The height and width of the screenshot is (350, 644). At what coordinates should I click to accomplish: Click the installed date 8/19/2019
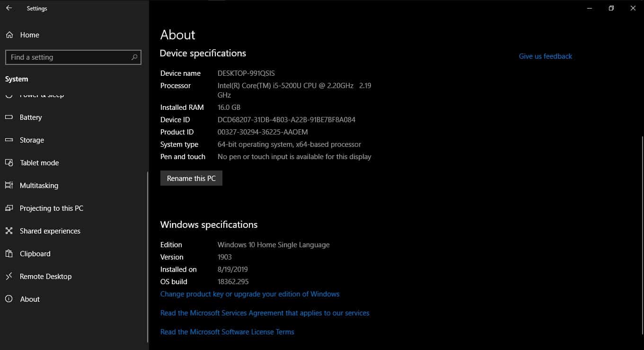coord(233,269)
